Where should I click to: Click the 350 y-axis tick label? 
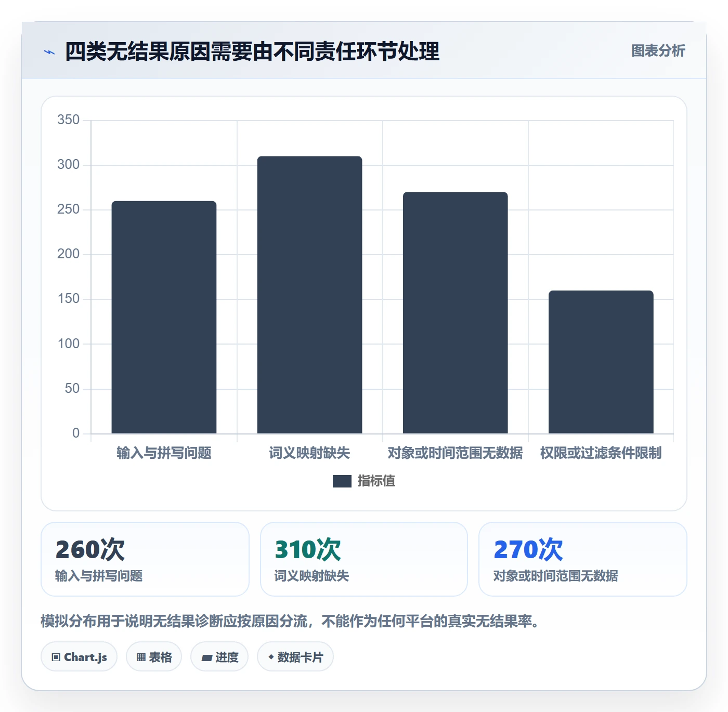69,120
